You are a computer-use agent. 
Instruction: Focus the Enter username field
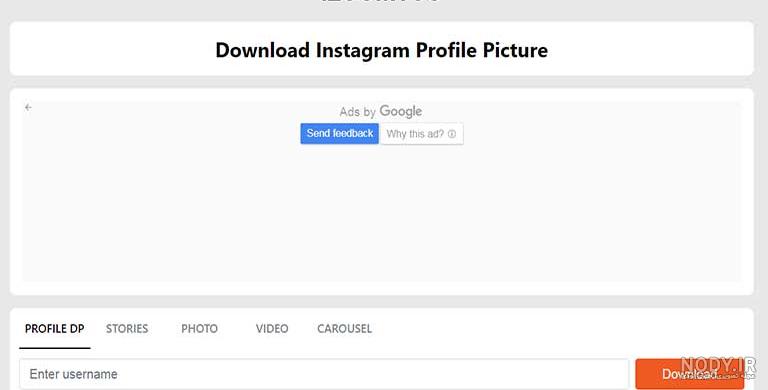click(x=324, y=374)
